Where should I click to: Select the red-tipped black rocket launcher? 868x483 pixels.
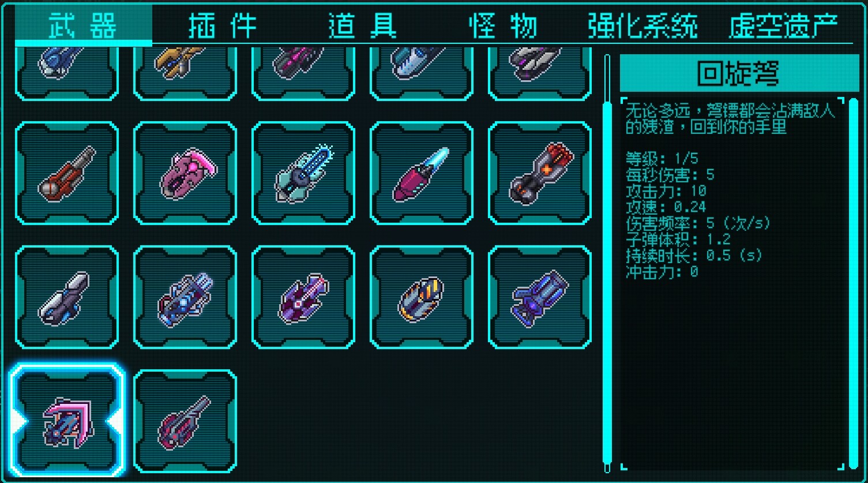(x=540, y=173)
